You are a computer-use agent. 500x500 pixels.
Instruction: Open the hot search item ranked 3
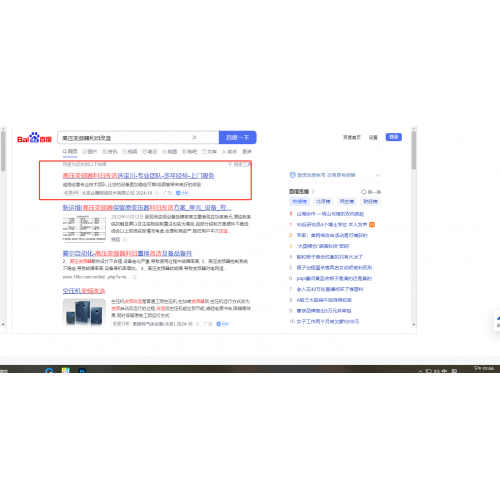pos(323,246)
